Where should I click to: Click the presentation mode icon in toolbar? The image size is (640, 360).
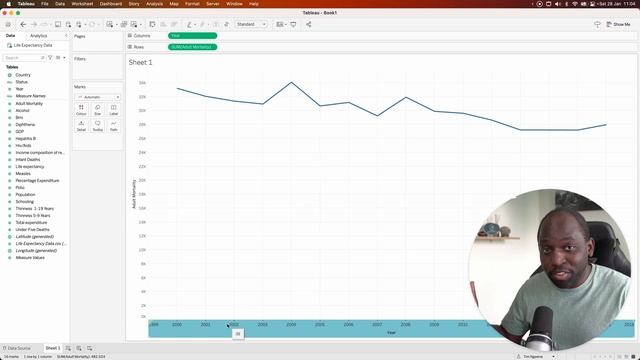293,24
